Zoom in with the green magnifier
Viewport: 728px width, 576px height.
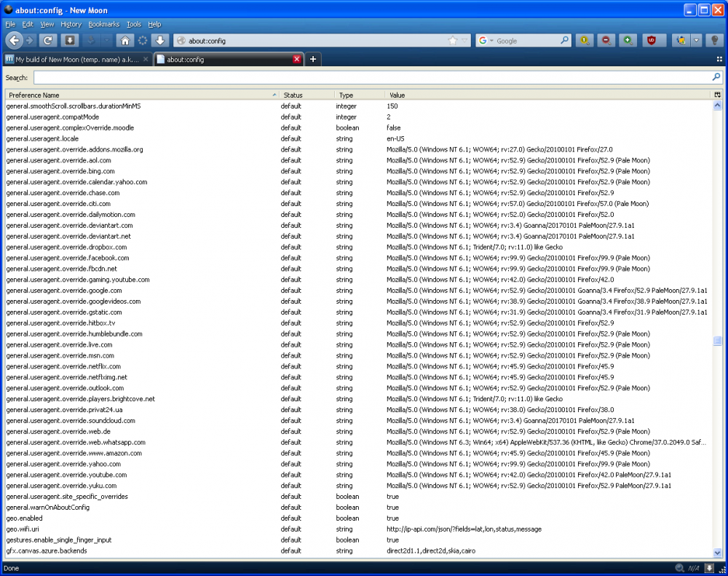click(x=627, y=41)
